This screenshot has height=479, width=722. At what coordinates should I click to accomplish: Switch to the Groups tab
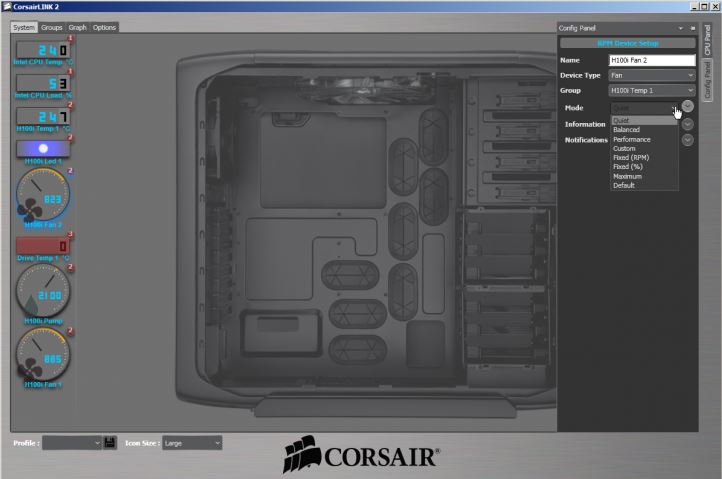point(52,28)
